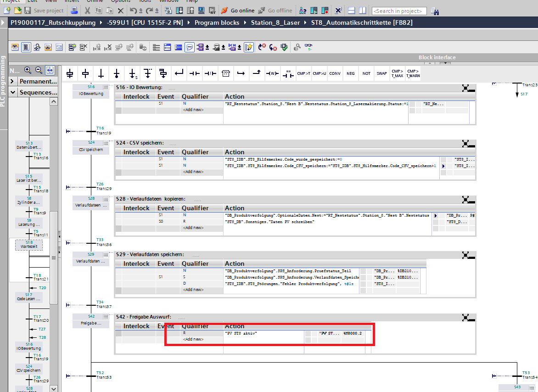538x392 pixels.
Task: Insert a normally closed contact
Action: pyautogui.click(x=210, y=73)
